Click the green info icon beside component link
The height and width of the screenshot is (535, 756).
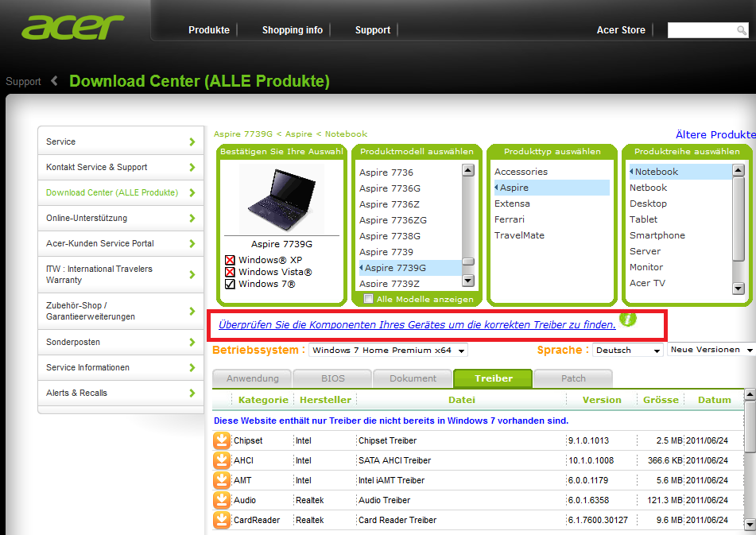click(627, 319)
